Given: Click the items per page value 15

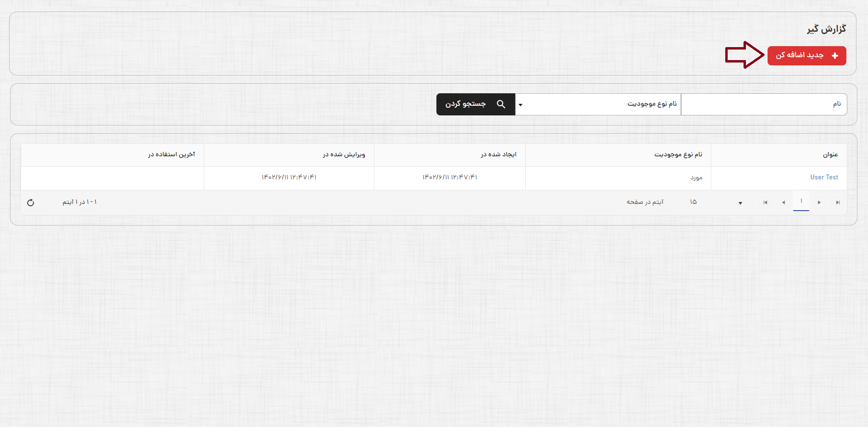Looking at the screenshot, I should (x=693, y=202).
